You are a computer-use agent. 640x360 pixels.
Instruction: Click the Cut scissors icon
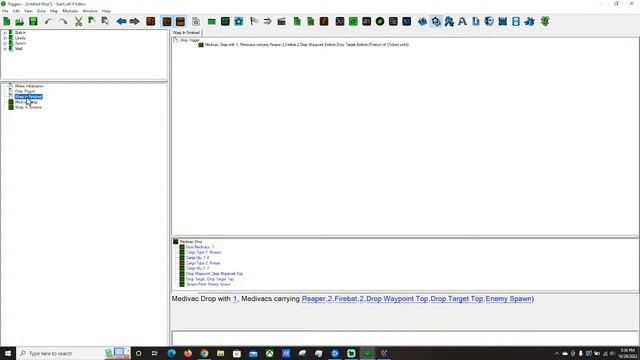[x=78, y=21]
